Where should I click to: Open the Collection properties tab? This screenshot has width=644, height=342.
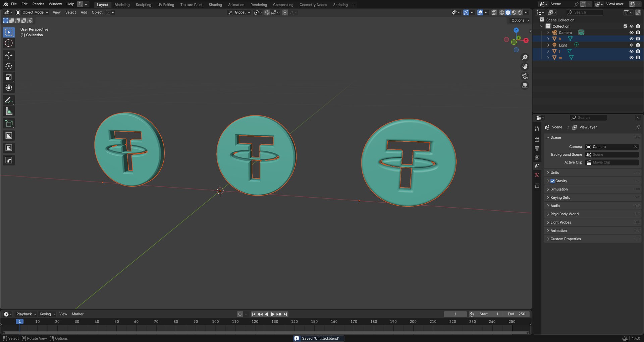537,186
